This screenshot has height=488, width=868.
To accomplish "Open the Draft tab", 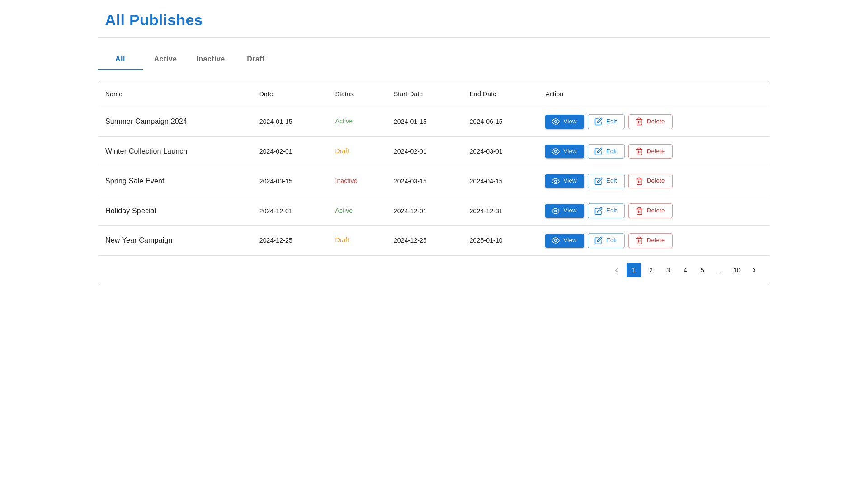I will (x=255, y=59).
